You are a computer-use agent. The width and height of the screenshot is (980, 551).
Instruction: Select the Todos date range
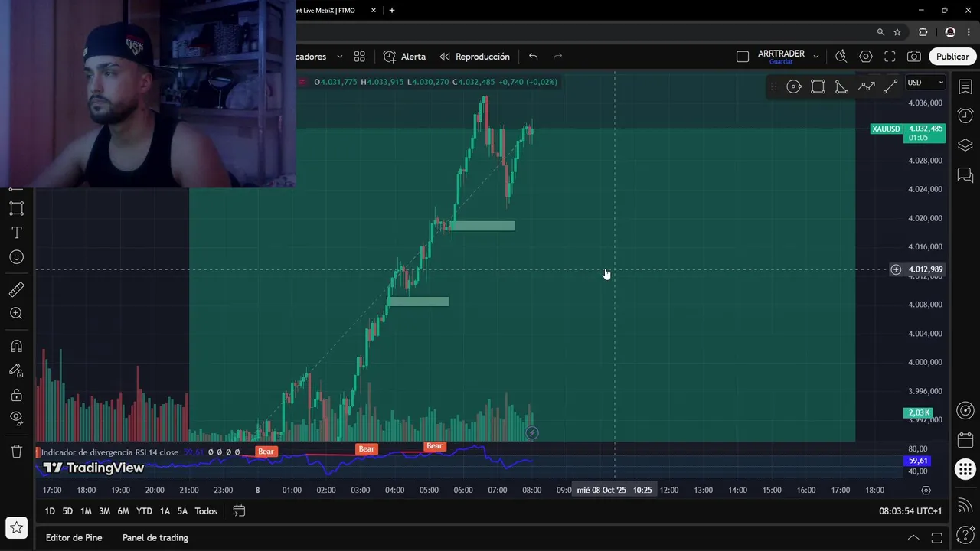pos(206,511)
